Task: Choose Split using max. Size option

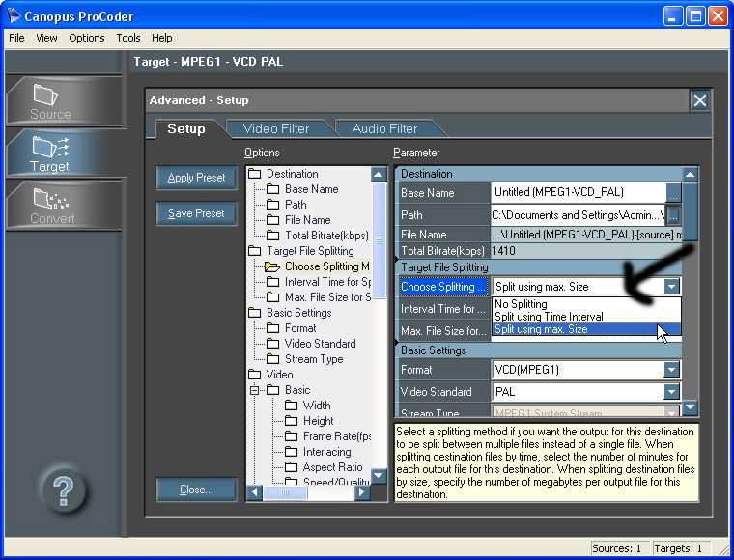Action: (x=586, y=329)
